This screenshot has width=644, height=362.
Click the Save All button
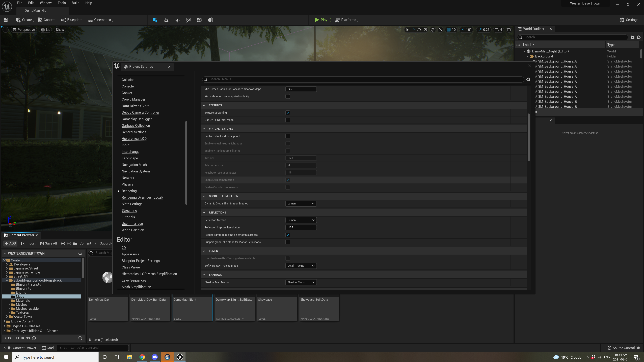(48, 243)
